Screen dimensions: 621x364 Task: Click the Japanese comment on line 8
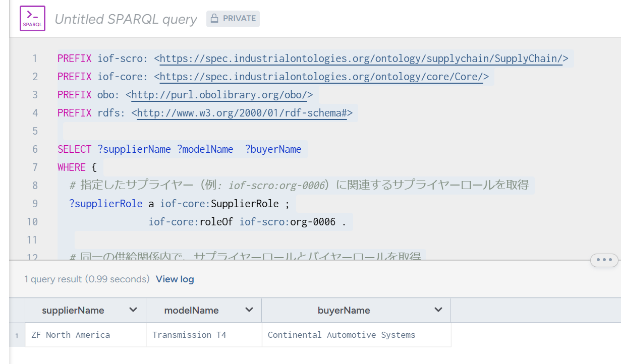pos(299,186)
